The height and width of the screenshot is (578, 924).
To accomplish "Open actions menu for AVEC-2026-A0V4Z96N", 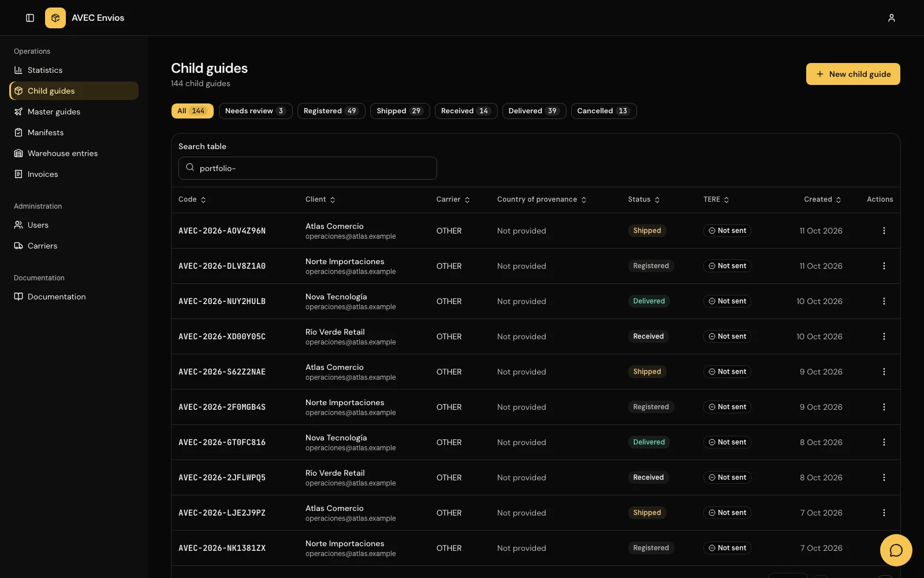I will click(x=884, y=231).
